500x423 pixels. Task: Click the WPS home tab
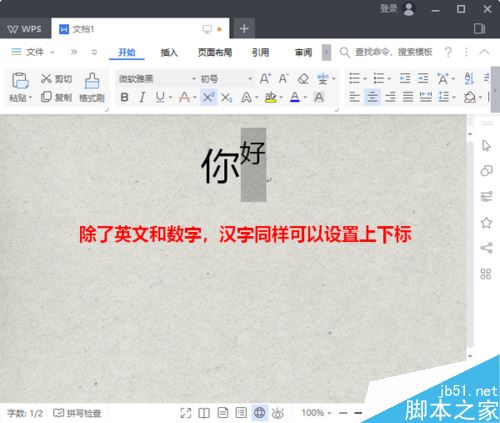(25, 29)
